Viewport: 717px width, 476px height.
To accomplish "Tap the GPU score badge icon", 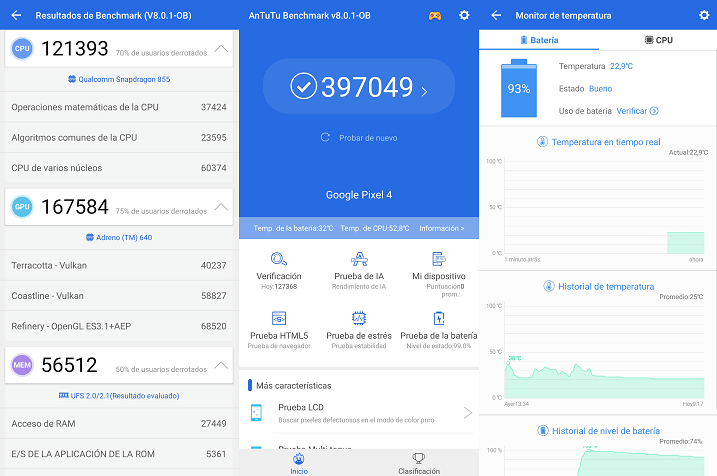I will 22,207.
